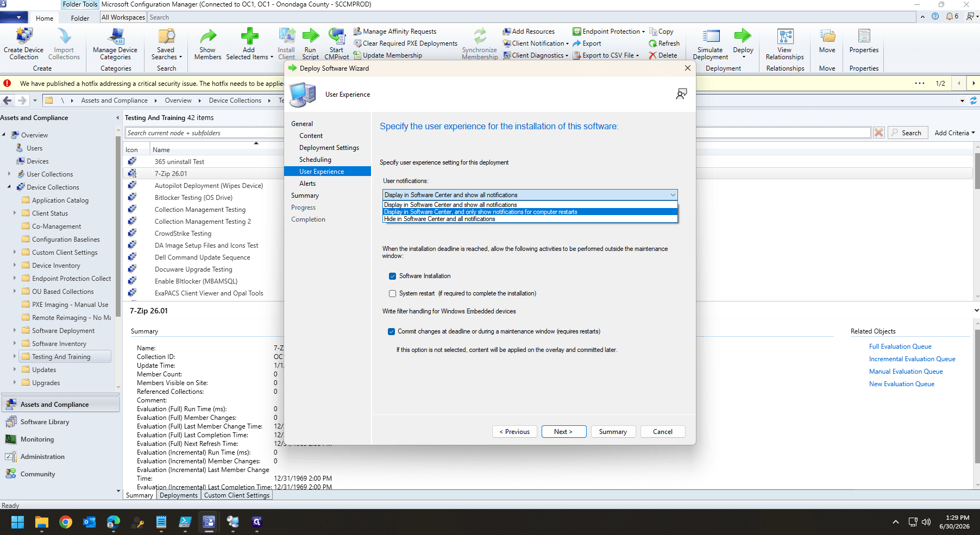The height and width of the screenshot is (535, 980).
Task: Click the wizard feedback icon in header
Action: 681,94
